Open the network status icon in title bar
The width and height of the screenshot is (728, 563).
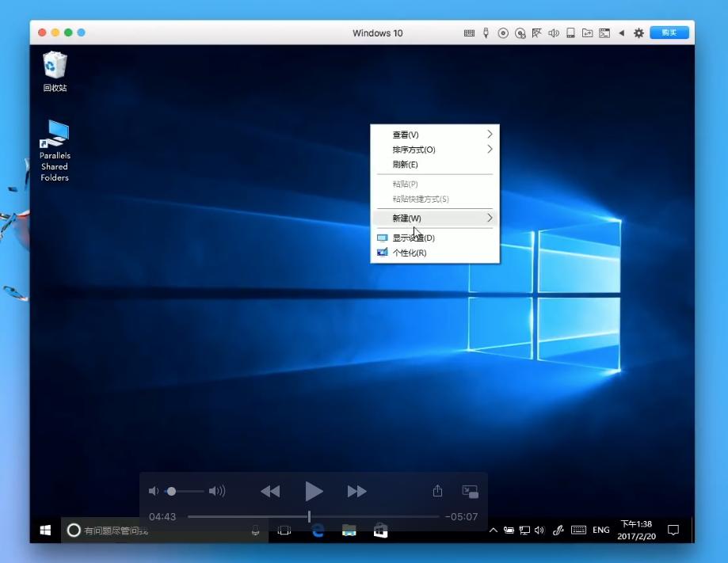click(x=537, y=33)
